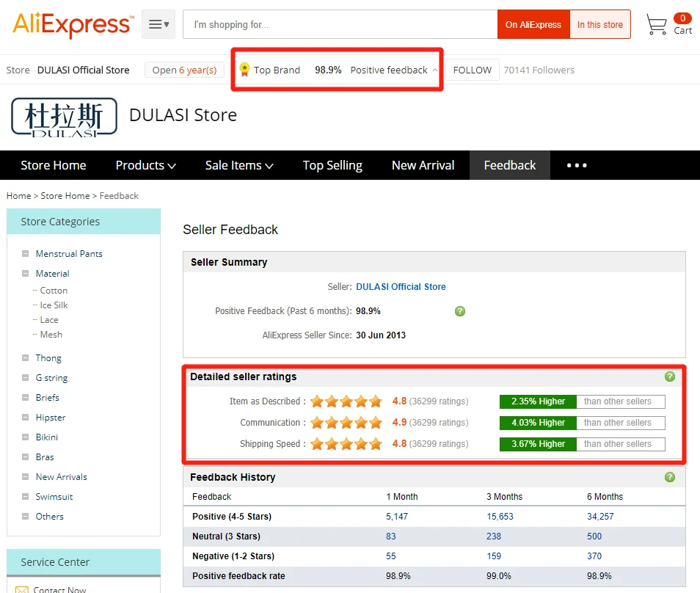The height and width of the screenshot is (593, 700).
Task: Toggle the Thong category box icon
Action: [26, 357]
